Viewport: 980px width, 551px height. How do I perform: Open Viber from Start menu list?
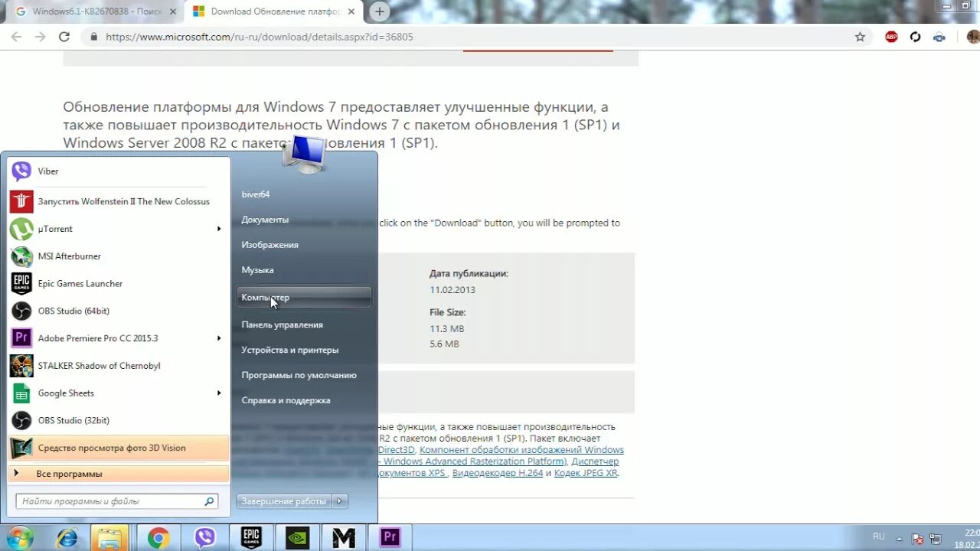coord(119,171)
